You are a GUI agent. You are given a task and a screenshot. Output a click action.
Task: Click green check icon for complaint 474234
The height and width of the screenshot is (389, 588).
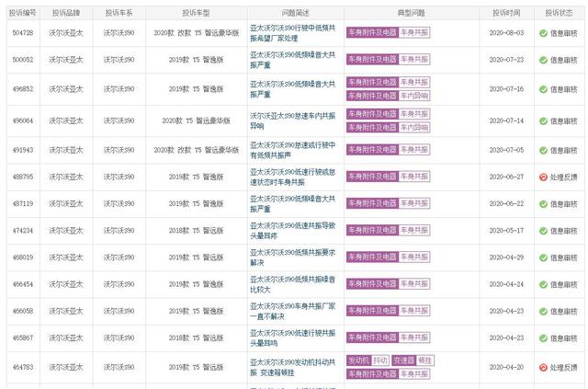(543, 231)
